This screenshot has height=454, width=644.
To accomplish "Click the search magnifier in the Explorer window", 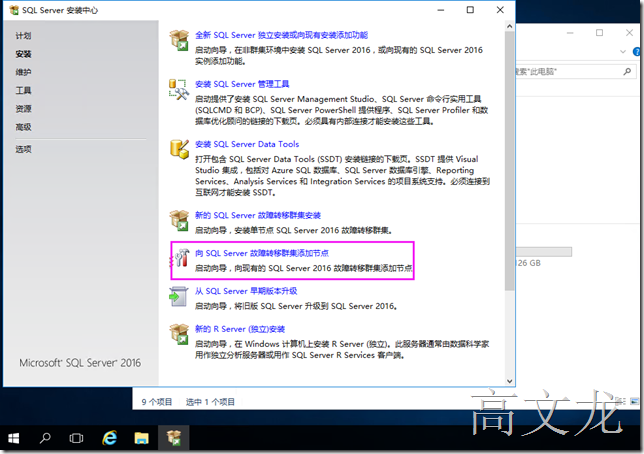I will 627,71.
